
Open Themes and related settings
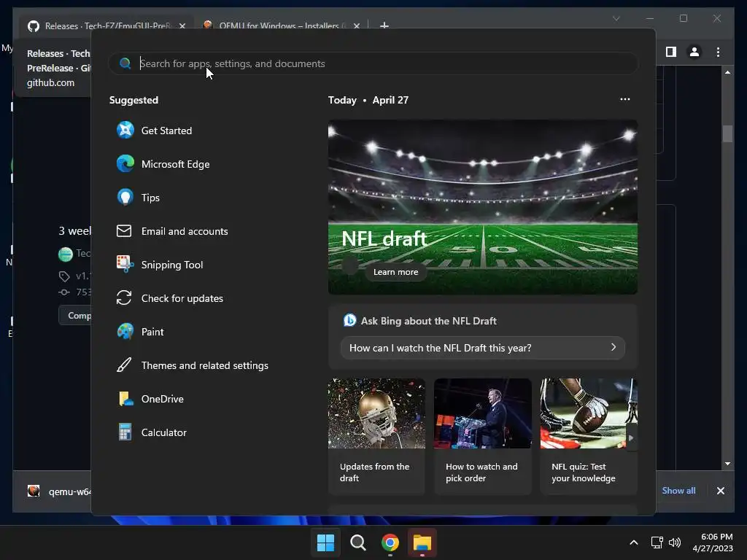(192, 365)
